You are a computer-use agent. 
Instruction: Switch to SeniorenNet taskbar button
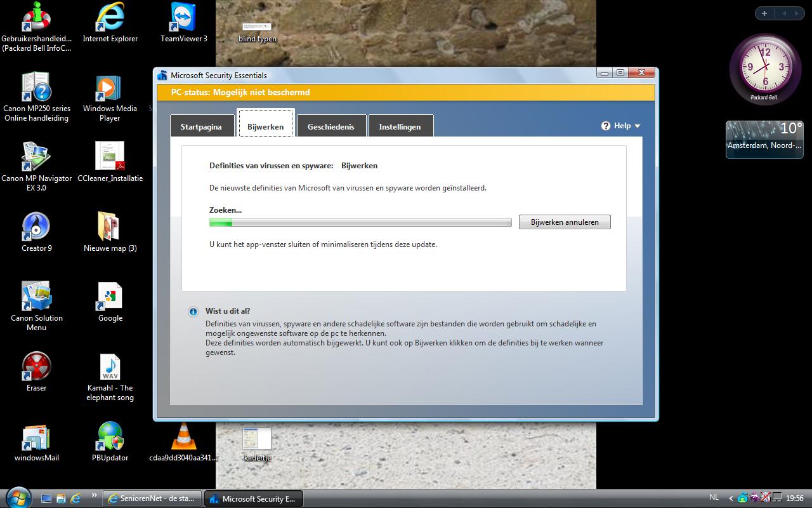pyautogui.click(x=152, y=498)
